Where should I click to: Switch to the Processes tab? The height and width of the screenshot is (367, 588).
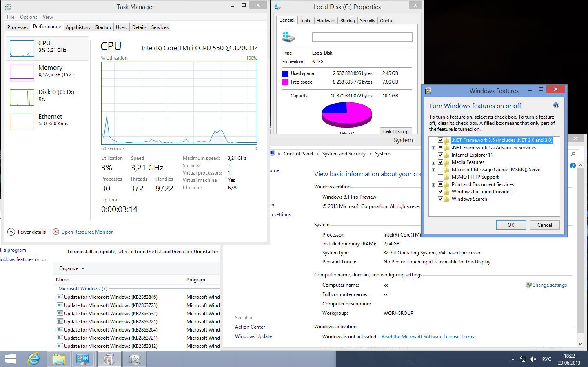(x=18, y=27)
